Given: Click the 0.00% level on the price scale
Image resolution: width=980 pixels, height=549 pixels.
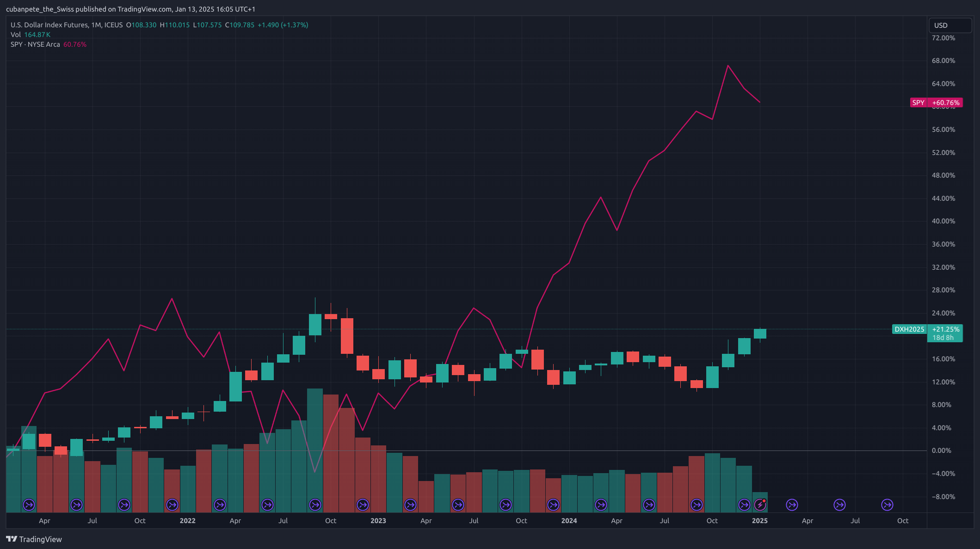Looking at the screenshot, I should tap(941, 450).
